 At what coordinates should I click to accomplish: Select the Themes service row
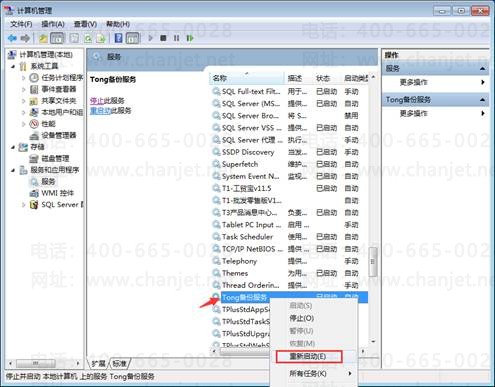click(x=289, y=273)
